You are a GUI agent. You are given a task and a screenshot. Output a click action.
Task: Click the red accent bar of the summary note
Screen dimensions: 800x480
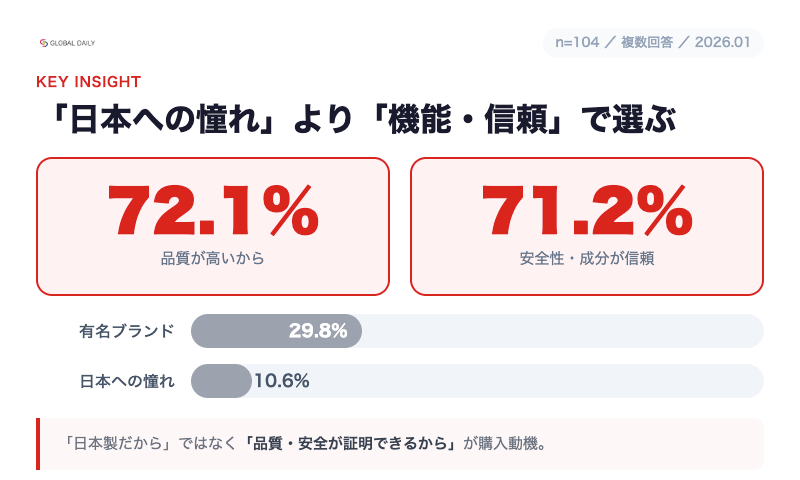38,443
